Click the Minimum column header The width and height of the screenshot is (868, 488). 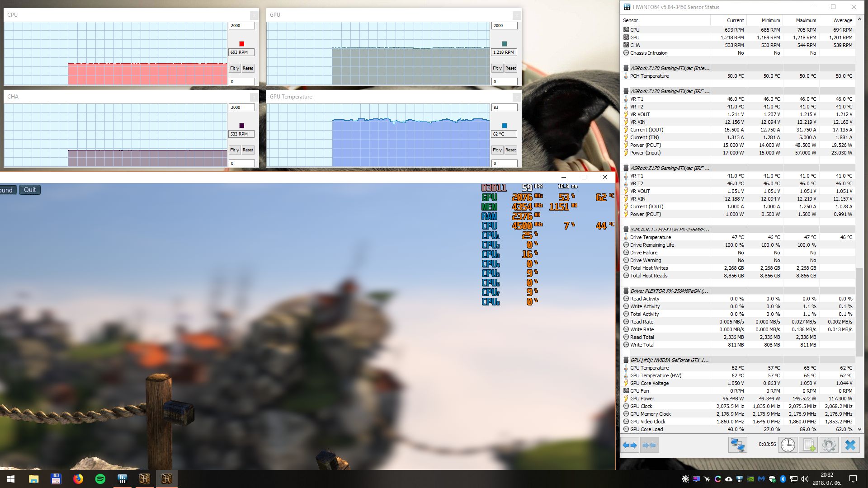click(x=764, y=20)
